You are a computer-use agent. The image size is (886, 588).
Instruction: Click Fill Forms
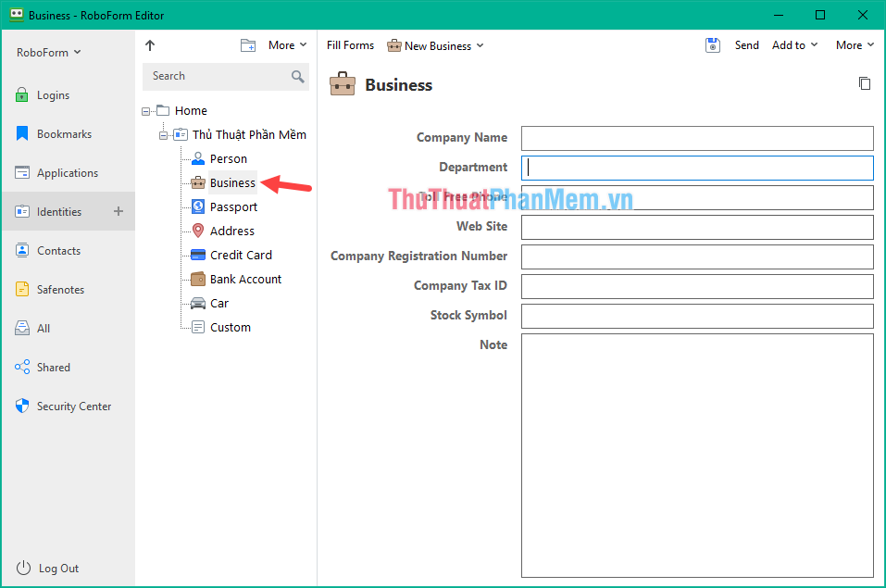click(x=349, y=44)
